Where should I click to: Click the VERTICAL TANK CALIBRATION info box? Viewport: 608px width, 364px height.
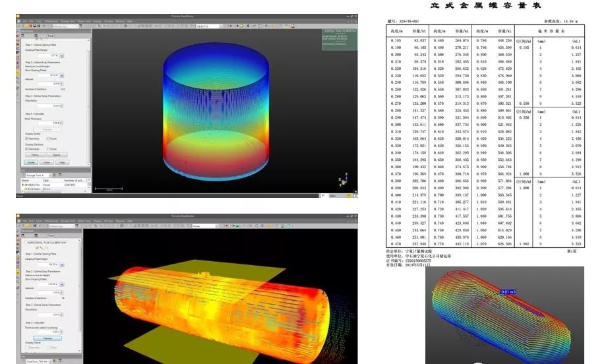pos(340,40)
